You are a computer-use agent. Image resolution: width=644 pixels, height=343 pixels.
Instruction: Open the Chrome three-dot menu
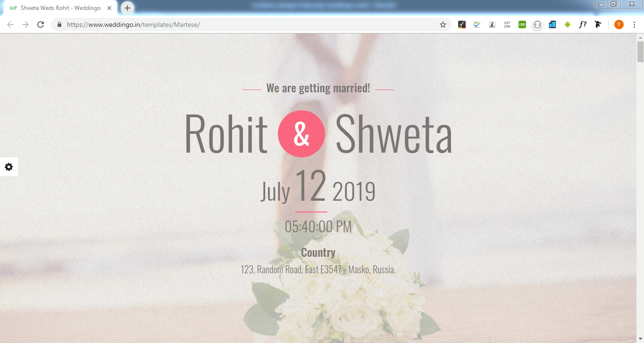(x=634, y=24)
